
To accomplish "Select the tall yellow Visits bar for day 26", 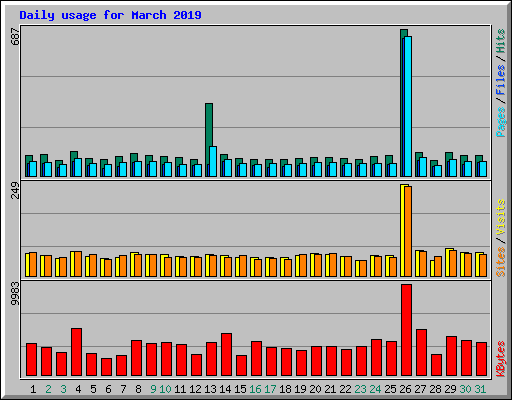I will (x=402, y=230).
